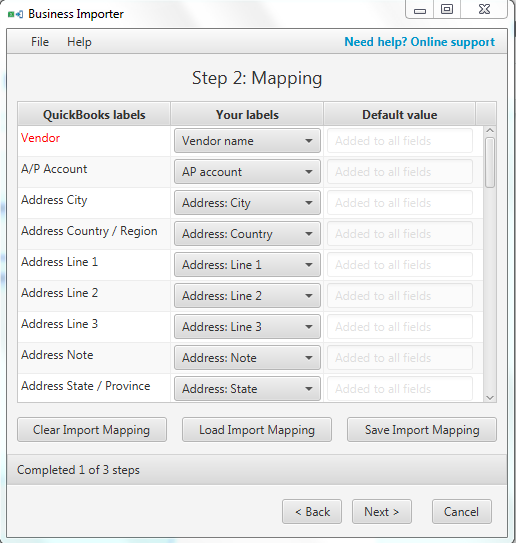Click the Business Importer app icon

[15, 14]
